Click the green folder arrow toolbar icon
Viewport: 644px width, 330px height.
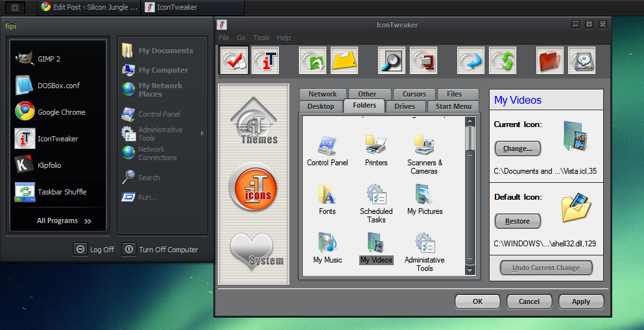pyautogui.click(x=313, y=60)
